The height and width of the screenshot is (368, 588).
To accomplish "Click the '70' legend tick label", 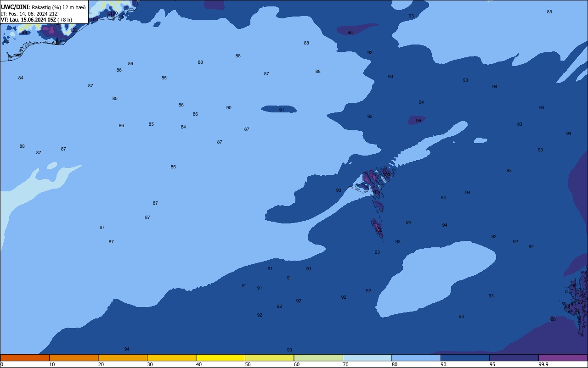I will pos(346,364).
